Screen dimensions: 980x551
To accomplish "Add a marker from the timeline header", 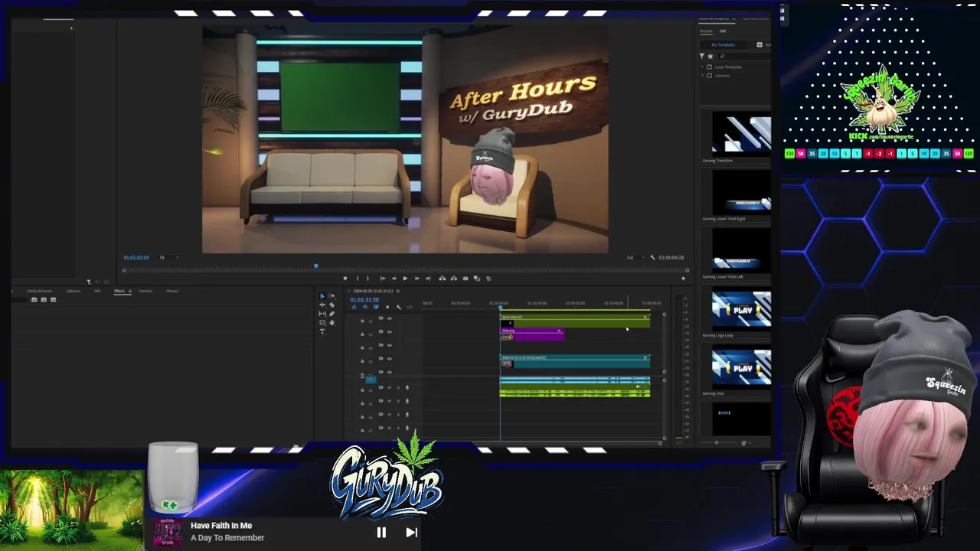I will (387, 307).
